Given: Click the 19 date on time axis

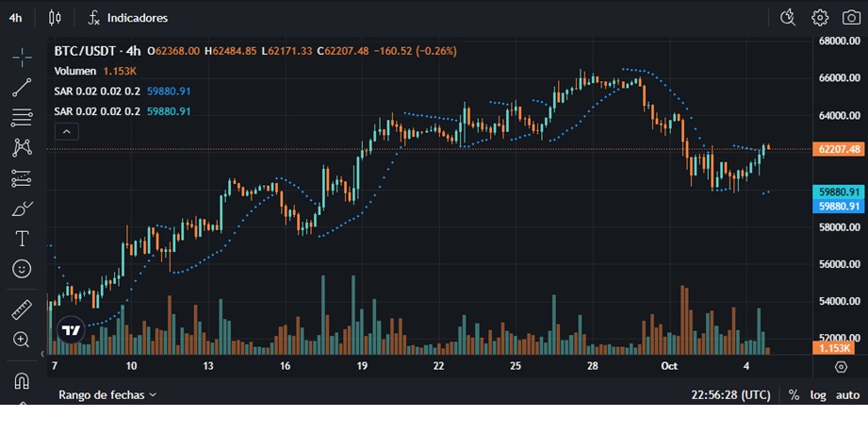Looking at the screenshot, I should pos(362,366).
